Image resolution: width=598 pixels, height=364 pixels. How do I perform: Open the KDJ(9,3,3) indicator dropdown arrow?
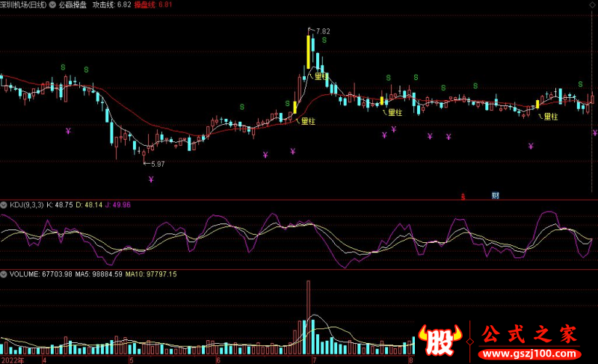click(x=4, y=204)
